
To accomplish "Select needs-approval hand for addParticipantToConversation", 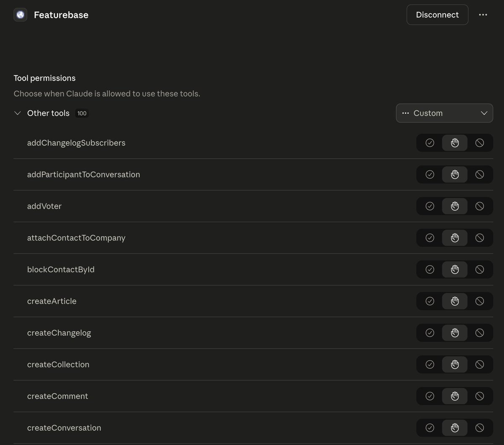I will (454, 174).
